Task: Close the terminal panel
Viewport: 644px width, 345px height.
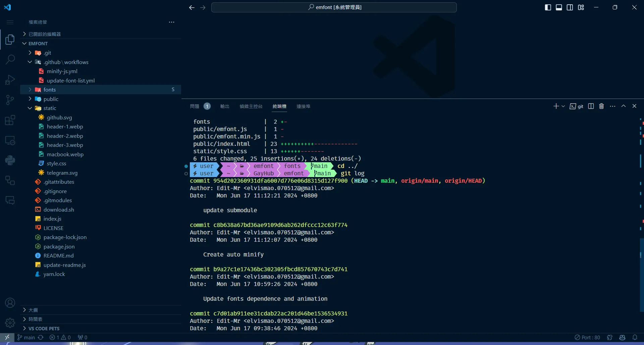Action: click(x=634, y=106)
